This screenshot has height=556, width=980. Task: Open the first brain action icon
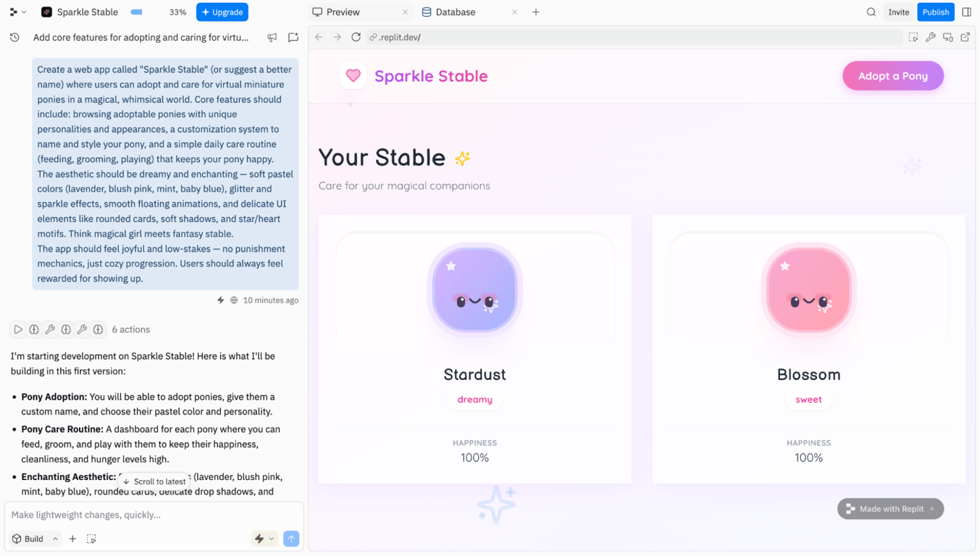coord(34,329)
